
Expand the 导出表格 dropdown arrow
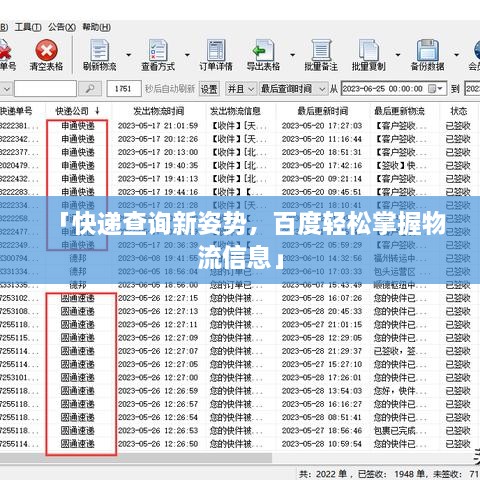pyautogui.click(x=292, y=55)
